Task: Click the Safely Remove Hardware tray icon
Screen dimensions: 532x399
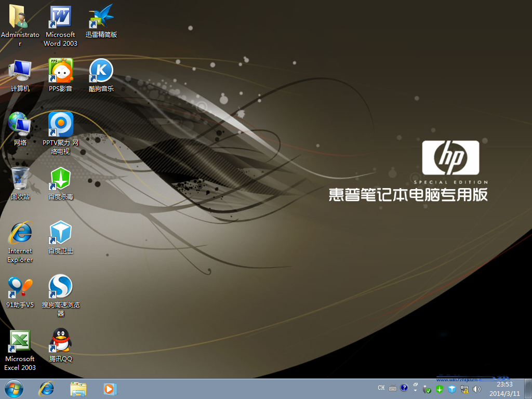Action: coord(427,389)
